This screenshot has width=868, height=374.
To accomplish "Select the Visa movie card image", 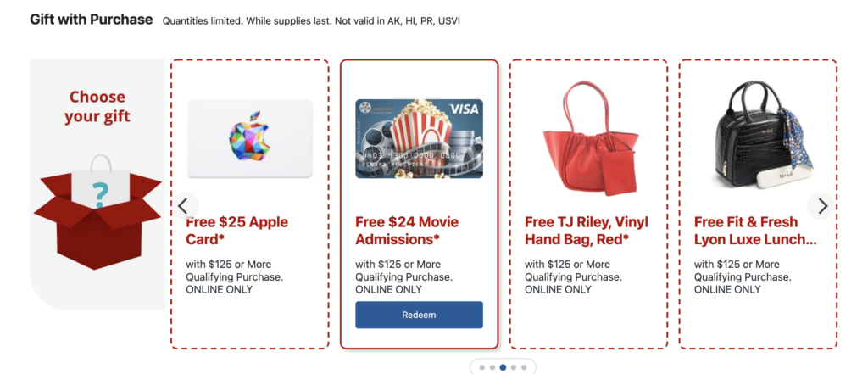I will tap(419, 138).
